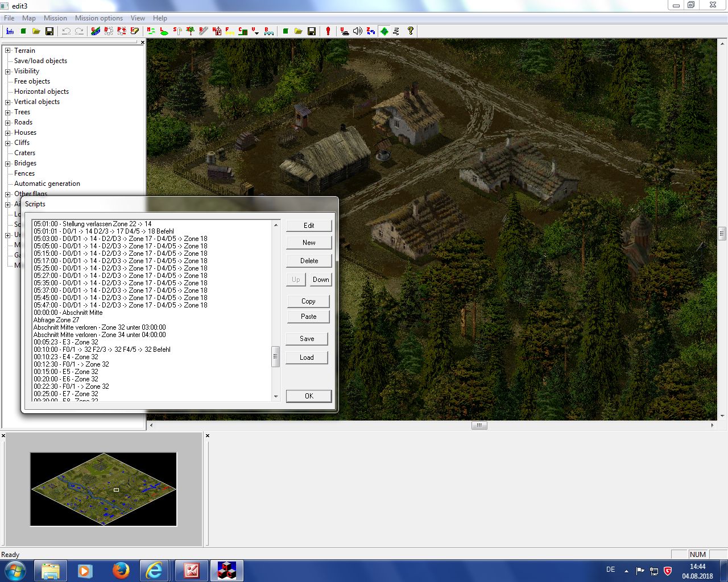Click the first Save floppy toolbar icon
This screenshot has width=728, height=582.
click(x=49, y=31)
